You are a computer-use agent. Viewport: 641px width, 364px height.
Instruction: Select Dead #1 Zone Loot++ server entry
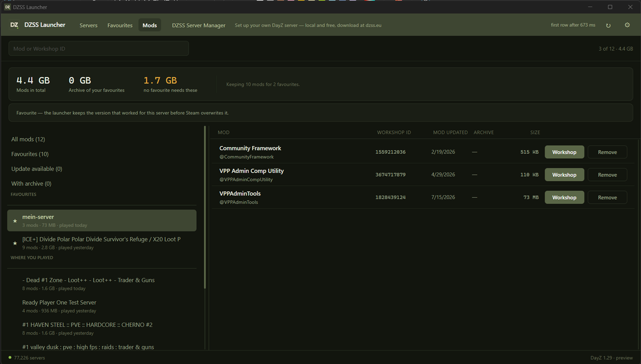[x=102, y=284]
